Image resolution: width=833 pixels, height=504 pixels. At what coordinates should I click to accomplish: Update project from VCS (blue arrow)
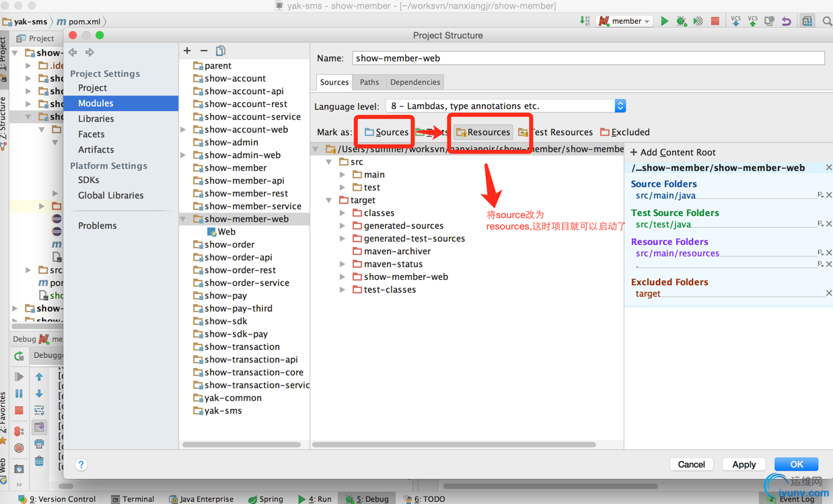pos(735,21)
